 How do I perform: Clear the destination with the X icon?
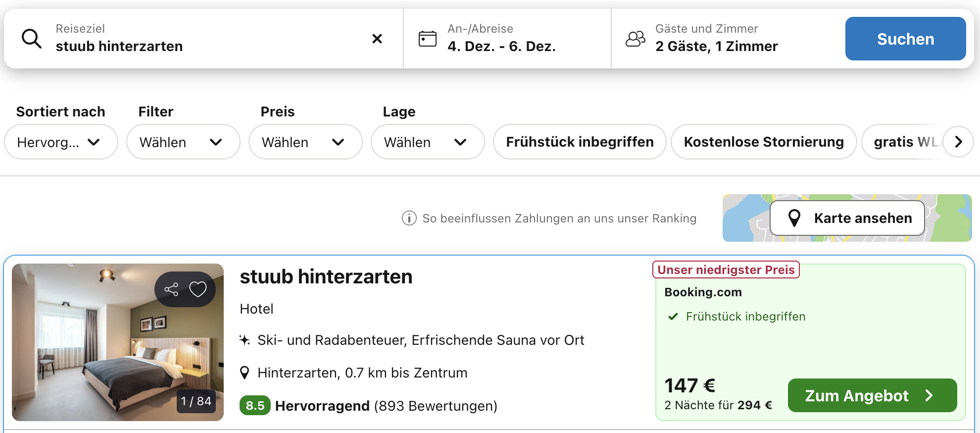[x=377, y=39]
